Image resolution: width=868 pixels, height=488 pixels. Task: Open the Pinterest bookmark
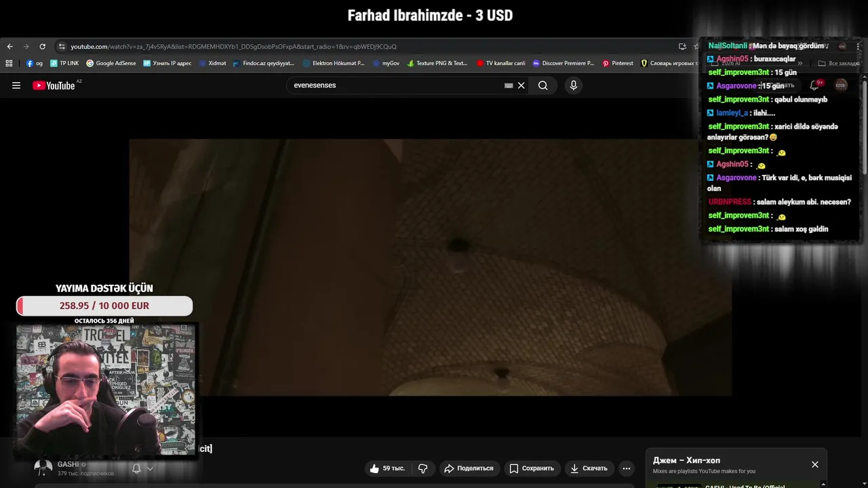click(x=618, y=63)
